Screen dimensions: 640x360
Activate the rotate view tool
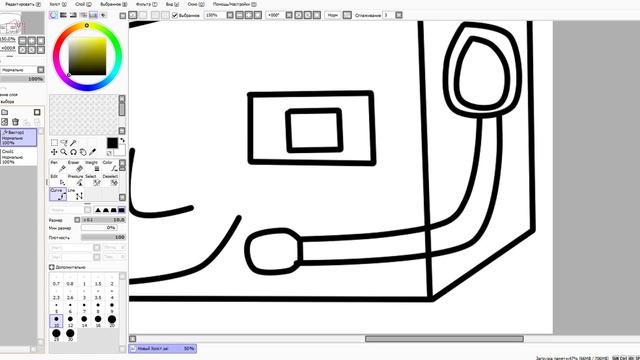pos(73,152)
